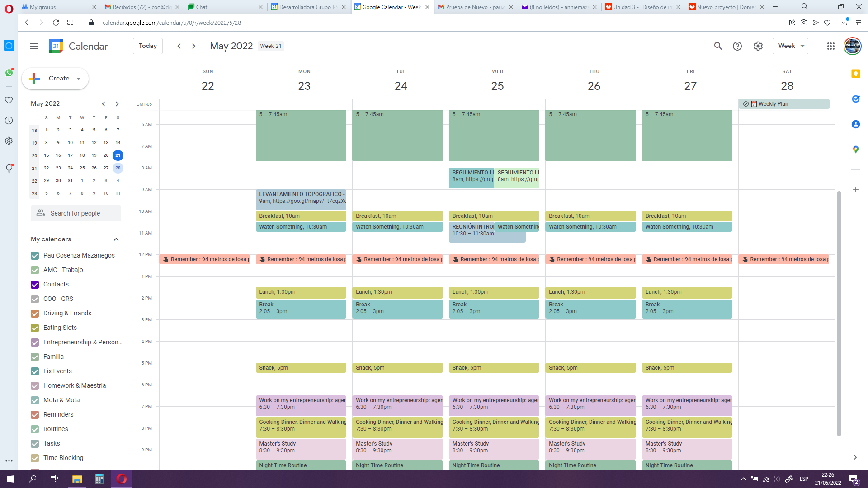Toggle Familia calendar checkbox
The image size is (868, 488).
[35, 357]
